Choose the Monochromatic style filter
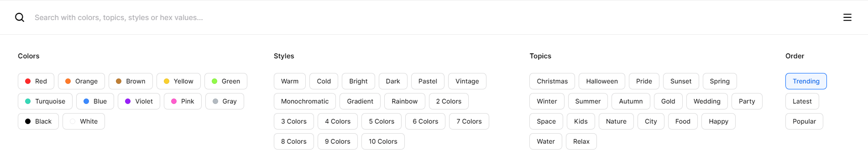This screenshot has height=166, width=868. pos(305,101)
